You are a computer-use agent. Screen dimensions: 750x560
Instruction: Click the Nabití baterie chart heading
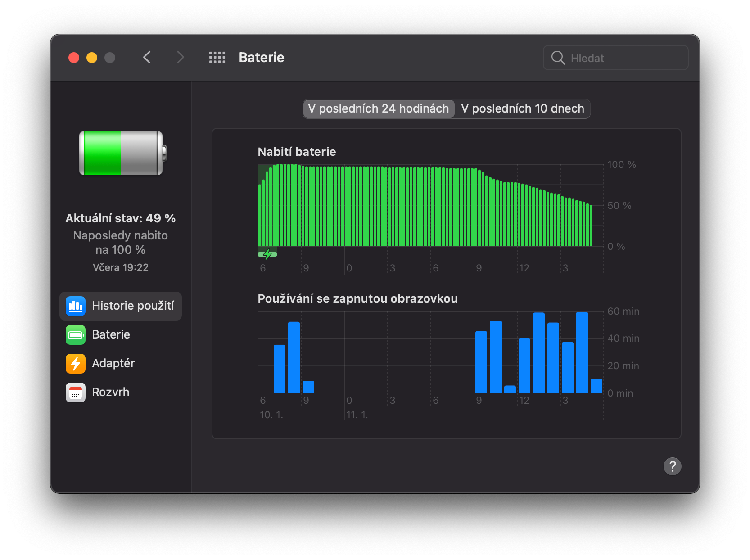297,152
